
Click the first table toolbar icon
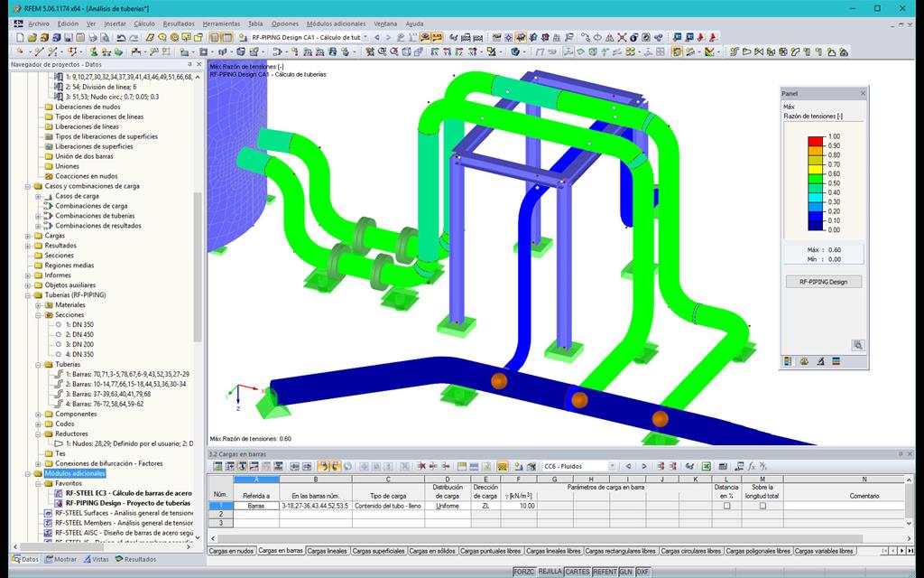pyautogui.click(x=218, y=467)
